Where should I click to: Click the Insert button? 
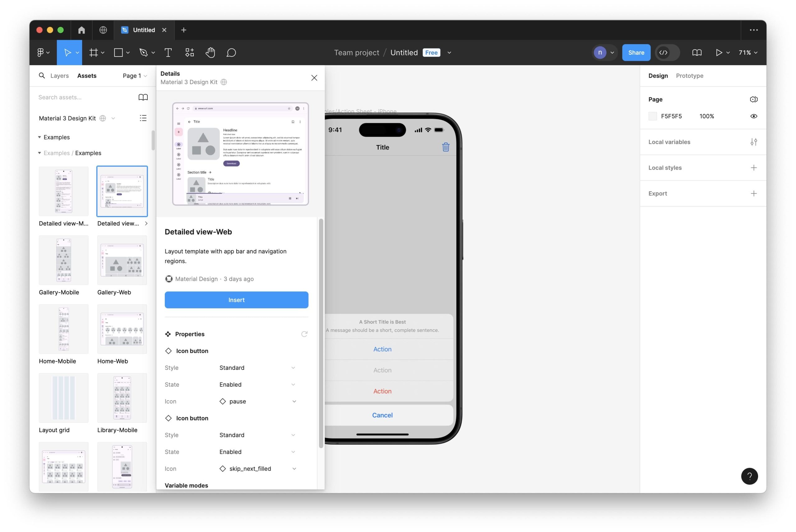(236, 300)
